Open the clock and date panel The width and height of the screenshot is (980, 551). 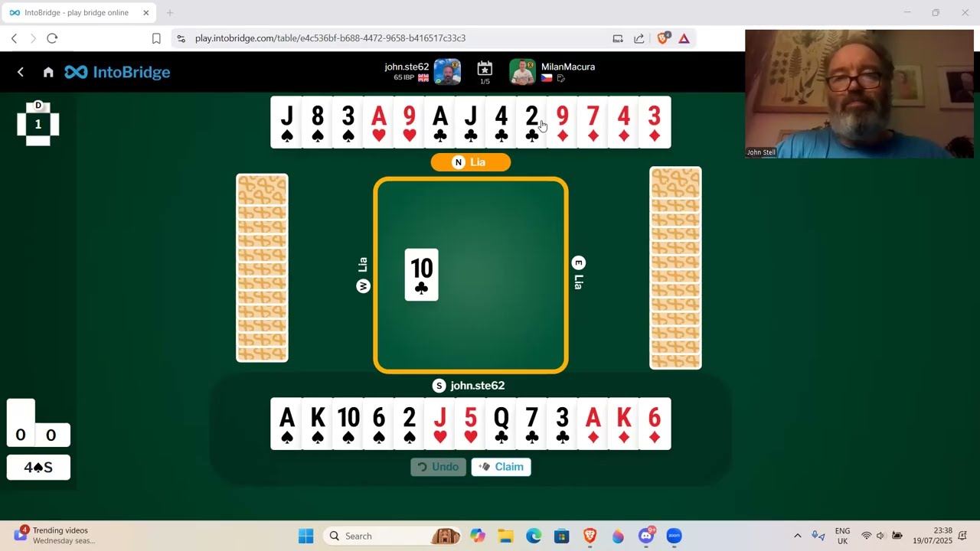click(933, 536)
